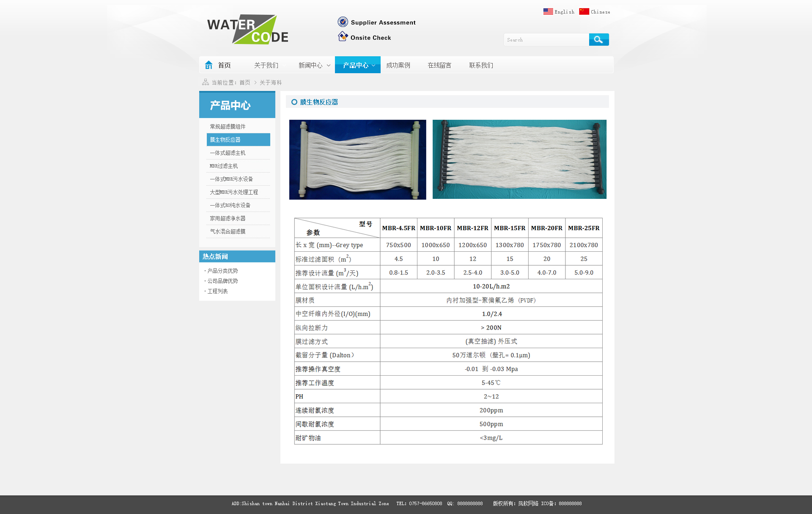The height and width of the screenshot is (514, 812).
Task: Open the 关于我们 menu item
Action: point(266,65)
